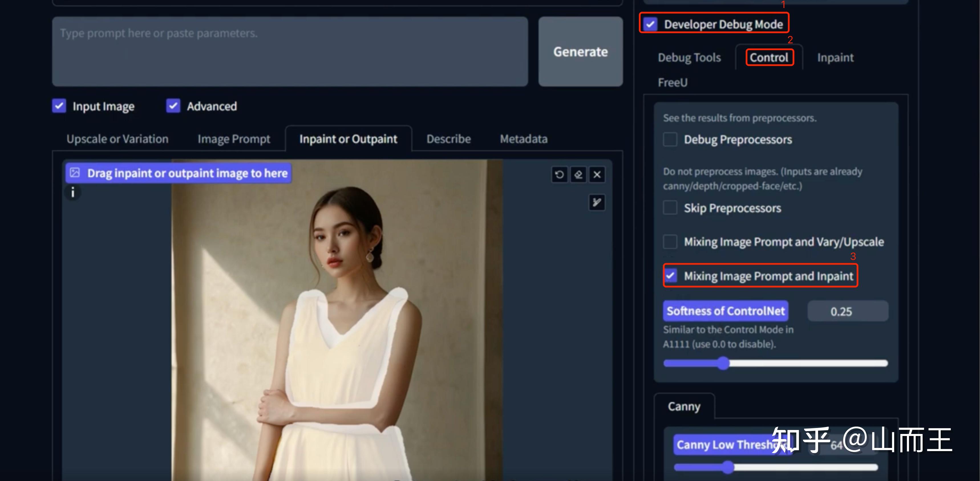Click the "Do not preprocess images" description text
980x481 pixels.
pos(762,179)
